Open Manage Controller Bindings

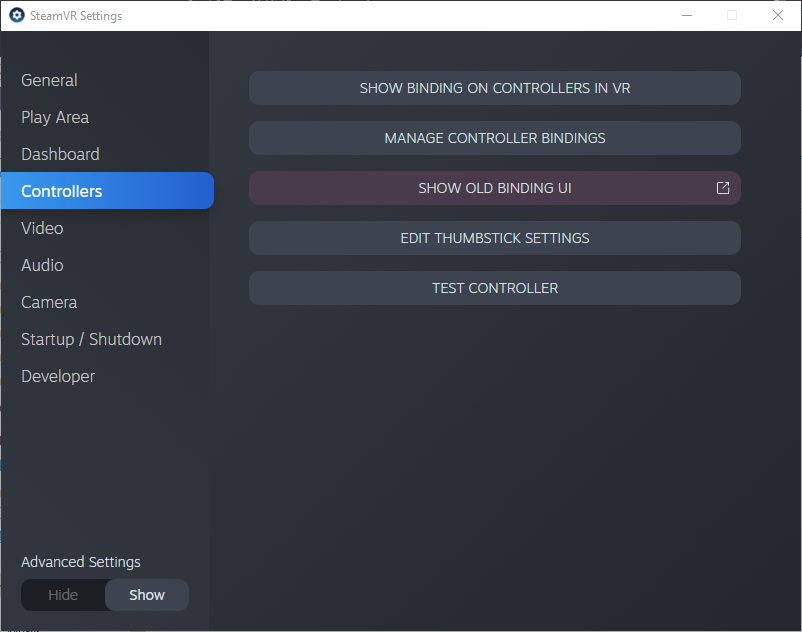click(495, 138)
